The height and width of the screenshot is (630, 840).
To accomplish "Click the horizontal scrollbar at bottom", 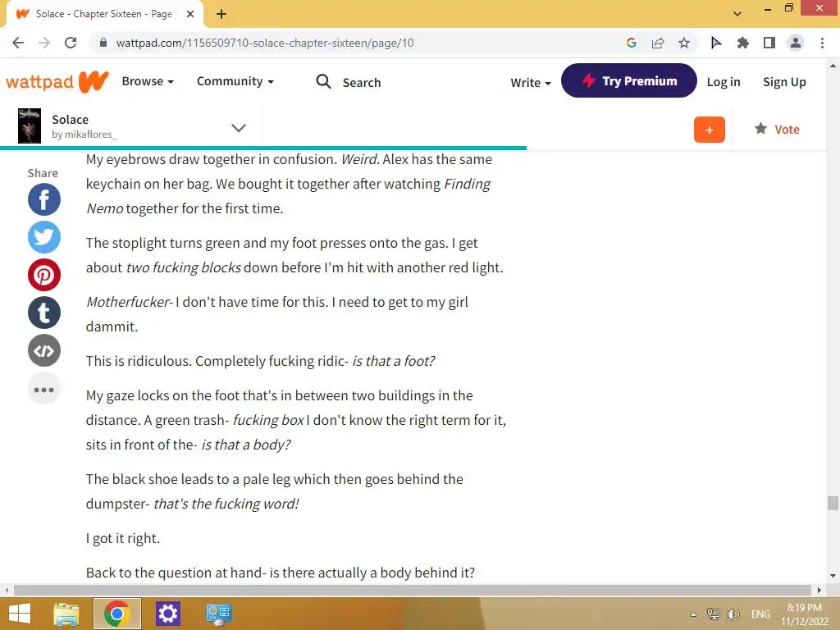I will point(413,590).
